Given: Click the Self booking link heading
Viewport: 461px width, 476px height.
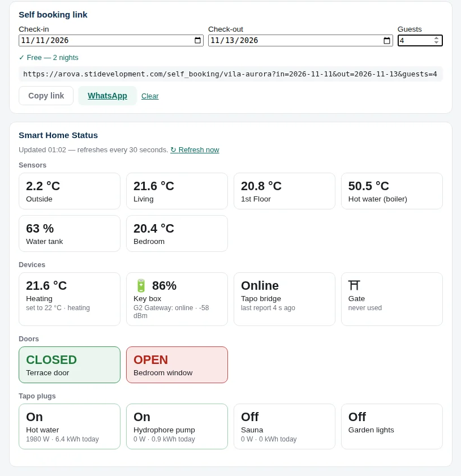Looking at the screenshot, I should [x=53, y=15].
